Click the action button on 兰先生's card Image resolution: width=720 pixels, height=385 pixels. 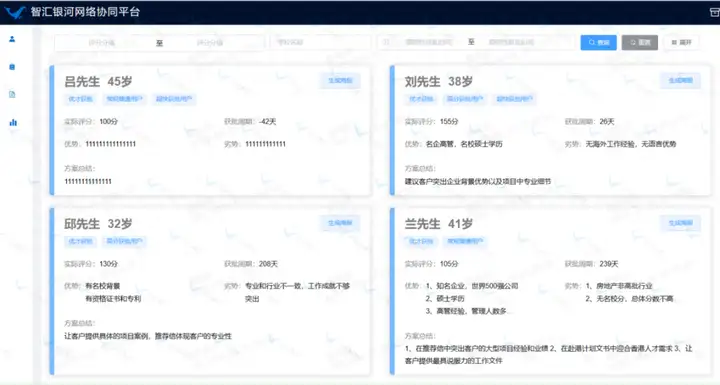tap(681, 223)
